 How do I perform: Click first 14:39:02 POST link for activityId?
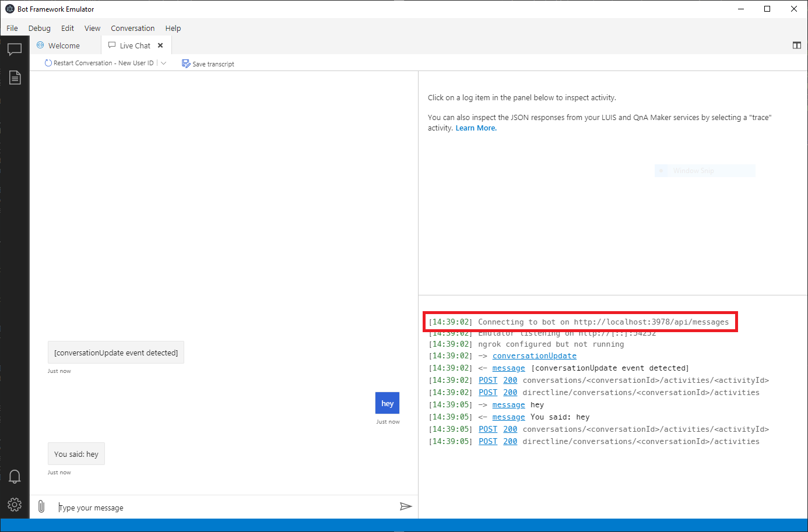coord(488,380)
